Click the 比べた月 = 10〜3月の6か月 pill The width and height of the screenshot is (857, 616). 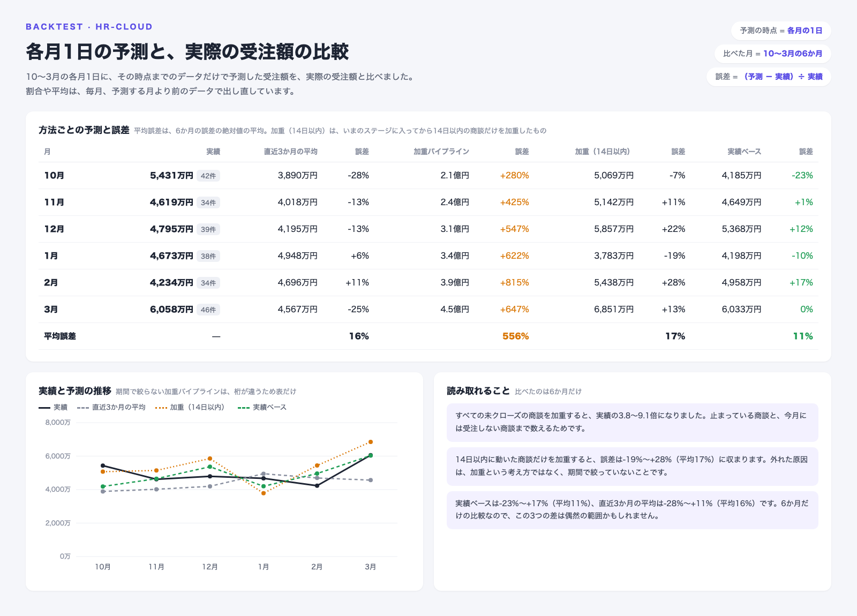click(772, 54)
